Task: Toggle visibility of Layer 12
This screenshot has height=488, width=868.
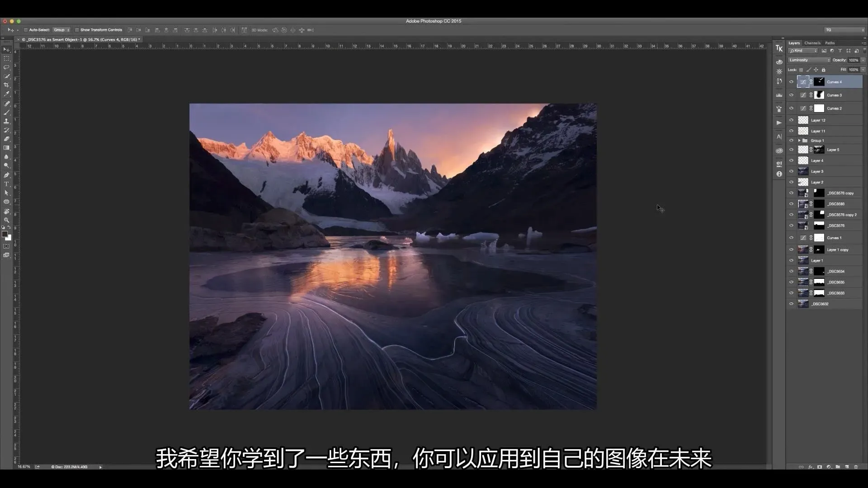Action: click(x=791, y=120)
